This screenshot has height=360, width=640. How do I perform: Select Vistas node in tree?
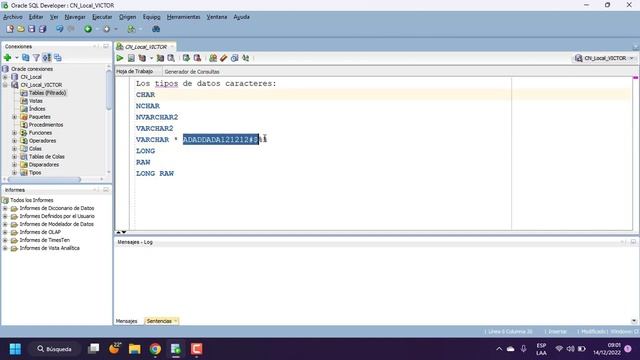pos(36,101)
